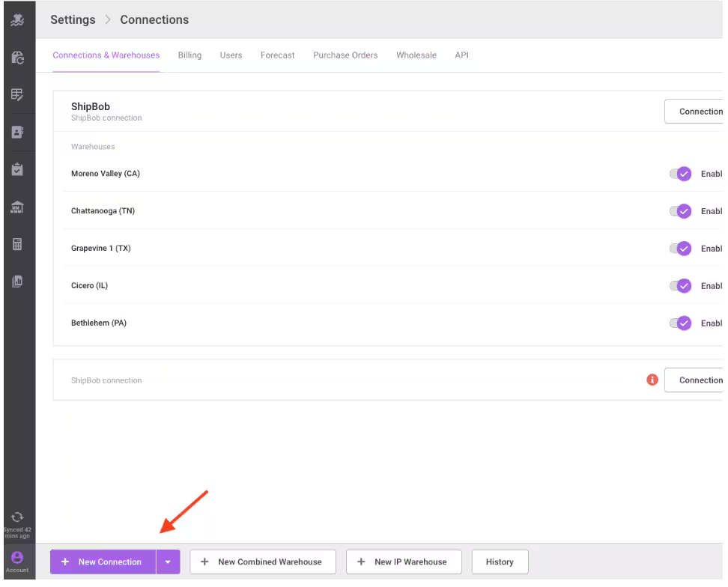728x587 pixels.
Task: Toggle the Chattanooga (TN) warehouse switch
Action: click(680, 211)
